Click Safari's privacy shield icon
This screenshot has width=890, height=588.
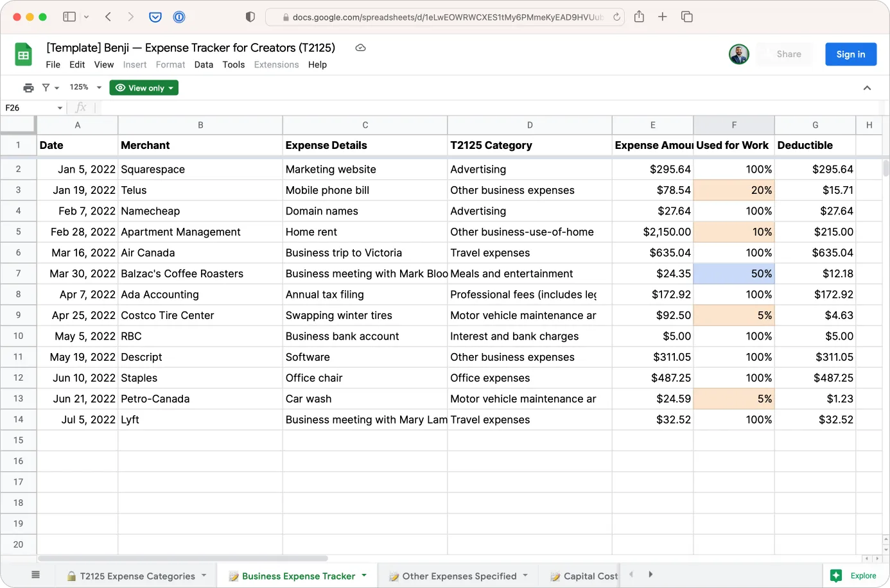point(250,17)
